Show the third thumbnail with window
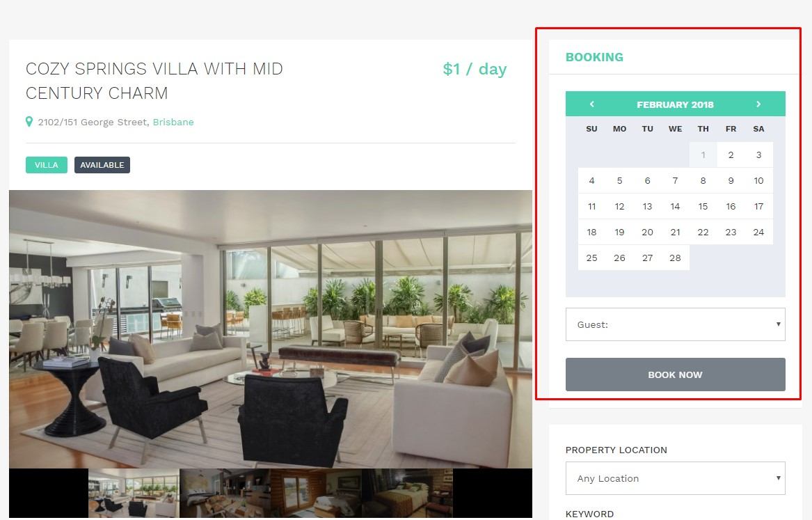Image resolution: width=812 pixels, height=520 pixels. click(316, 493)
